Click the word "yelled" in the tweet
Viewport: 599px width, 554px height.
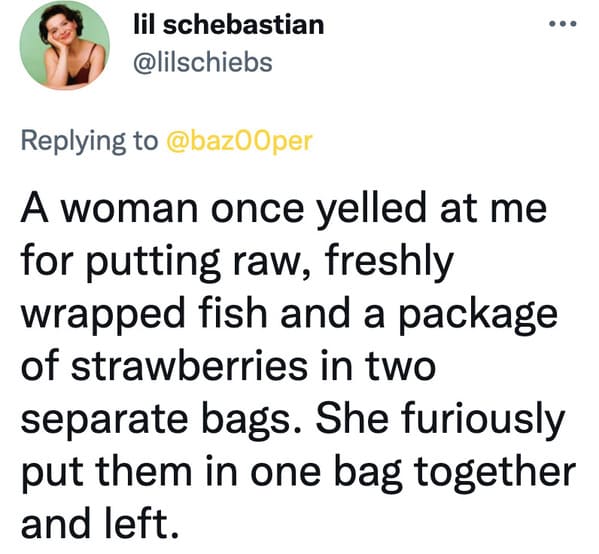371,210
